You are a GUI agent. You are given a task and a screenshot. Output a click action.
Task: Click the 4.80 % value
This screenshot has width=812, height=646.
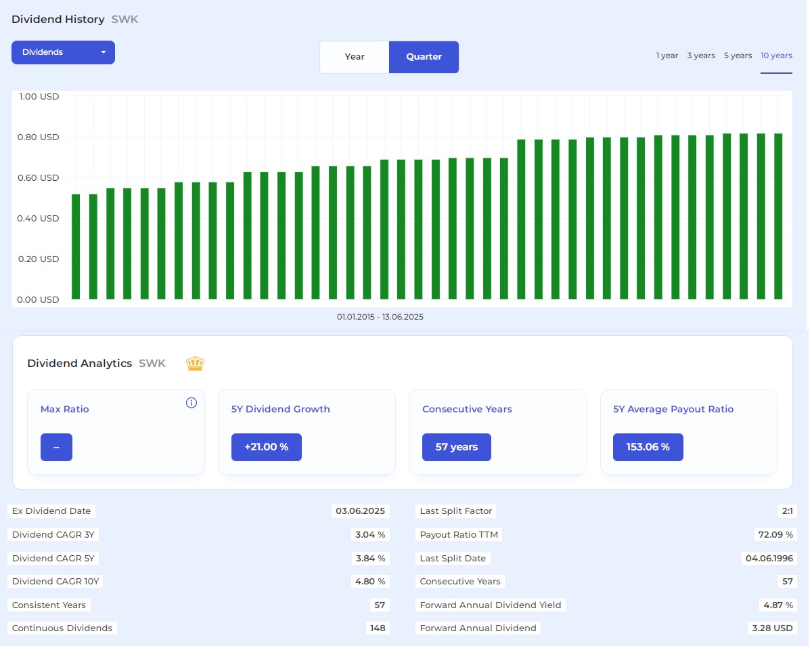tap(370, 582)
